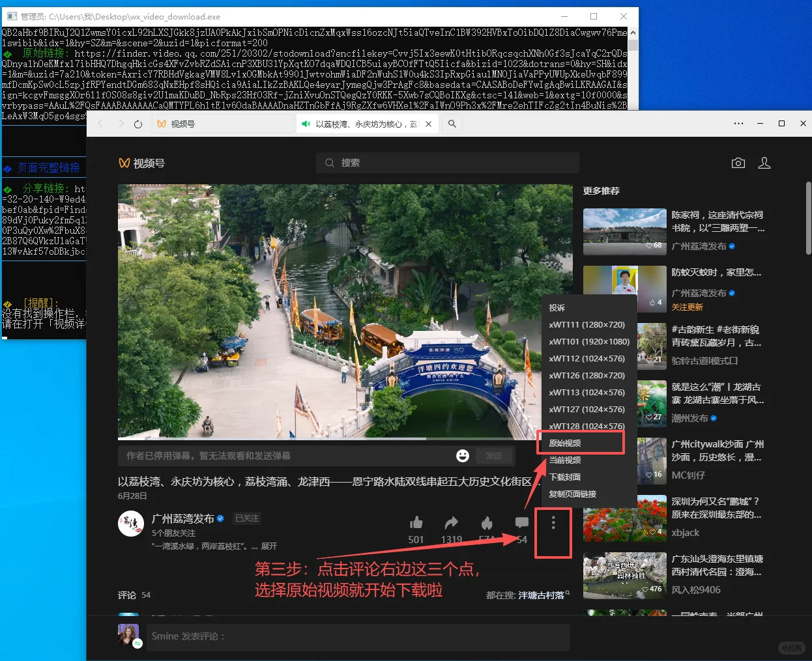Click the disabled danmaku input field
This screenshot has width=812, height=661.
click(287, 456)
